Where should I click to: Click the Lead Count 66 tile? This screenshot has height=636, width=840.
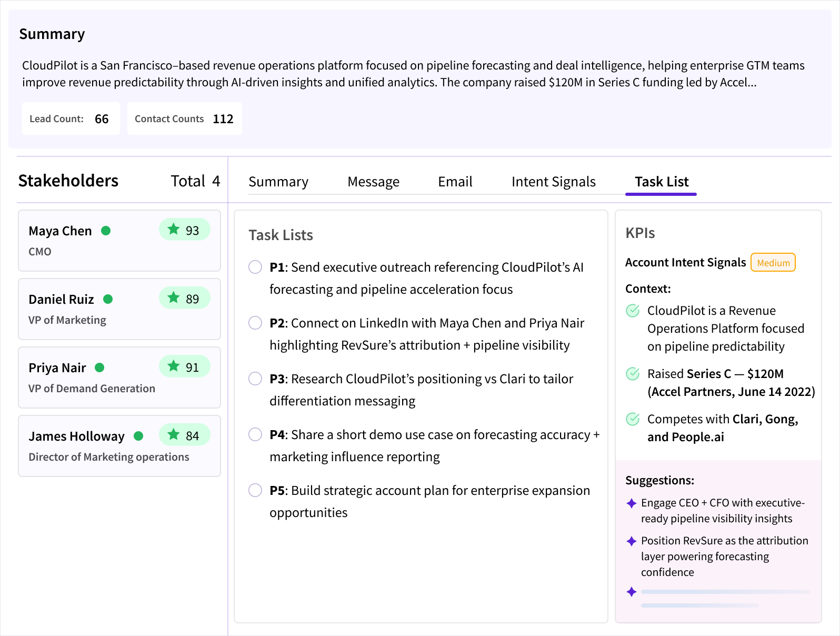pos(71,118)
